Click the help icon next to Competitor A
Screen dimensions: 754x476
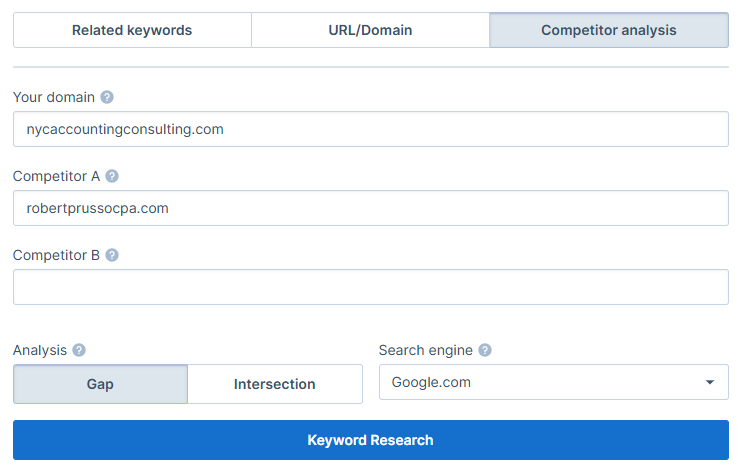(112, 176)
